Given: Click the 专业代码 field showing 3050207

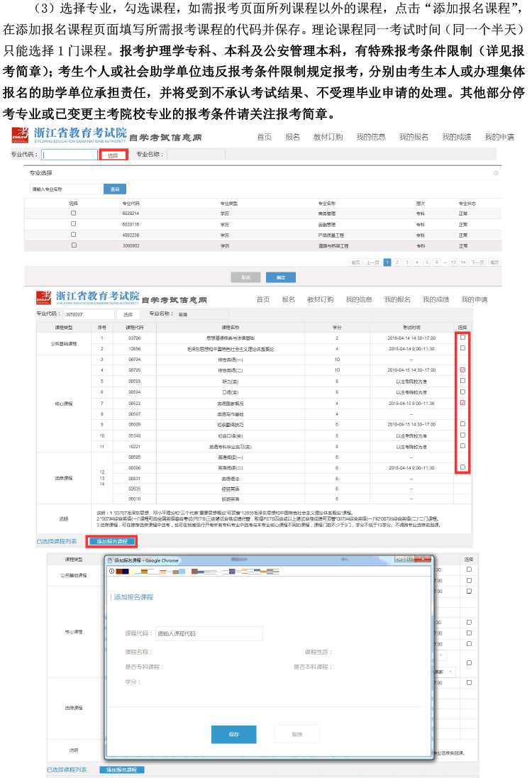Looking at the screenshot, I should coord(89,315).
